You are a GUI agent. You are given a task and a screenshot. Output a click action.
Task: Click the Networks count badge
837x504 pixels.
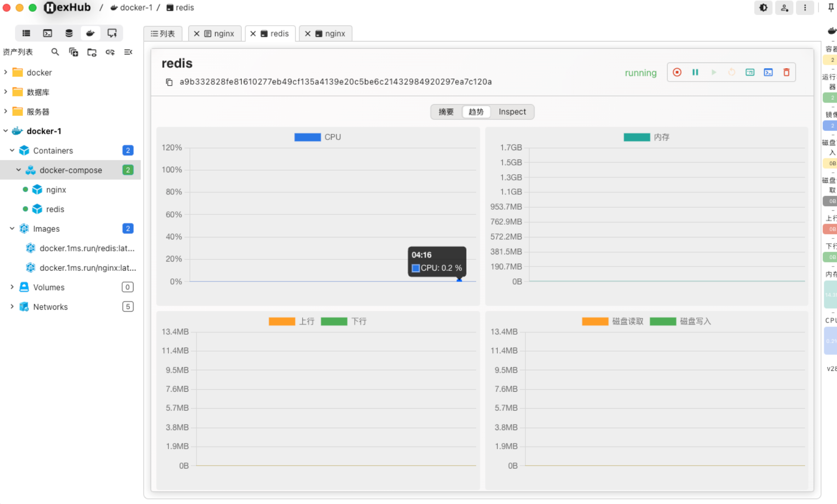pyautogui.click(x=128, y=307)
